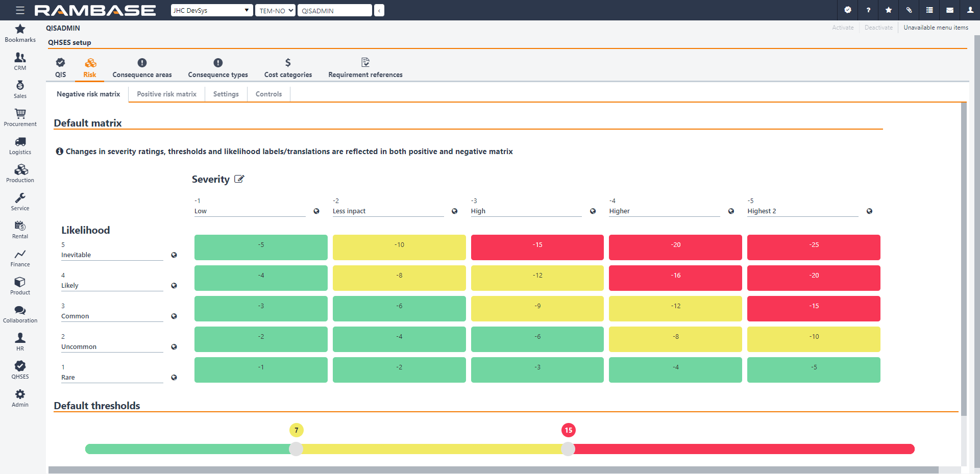Image resolution: width=980 pixels, height=474 pixels.
Task: Click inside the QISADMIN search field
Action: (x=334, y=10)
